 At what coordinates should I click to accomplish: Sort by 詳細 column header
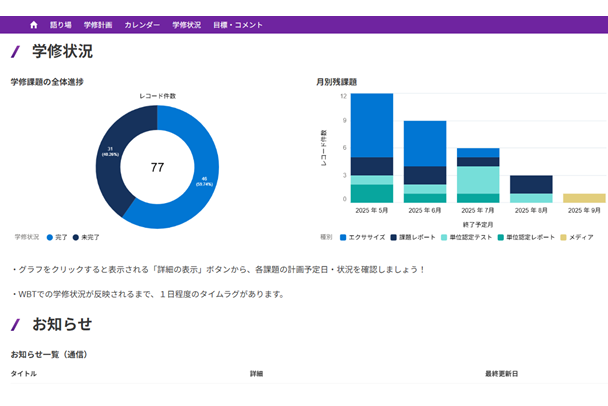(x=256, y=373)
